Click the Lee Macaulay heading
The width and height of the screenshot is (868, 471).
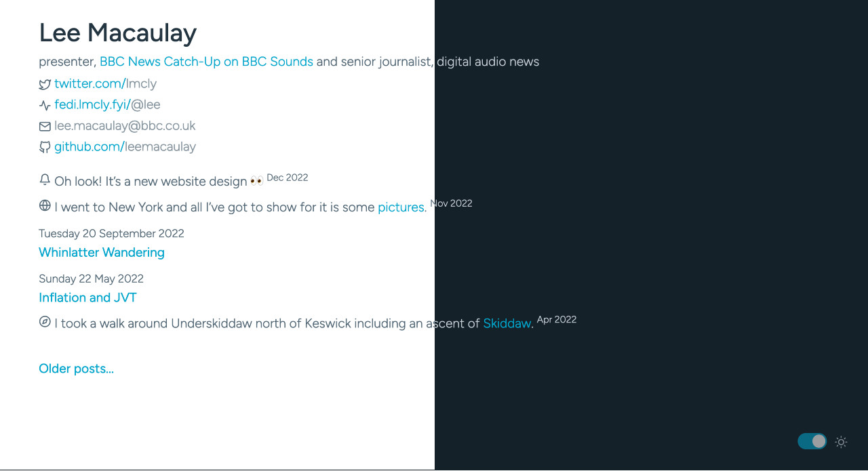point(117,33)
